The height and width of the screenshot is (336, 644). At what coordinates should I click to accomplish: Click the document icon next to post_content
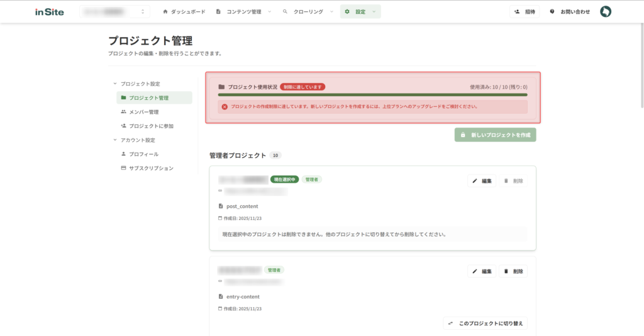tap(221, 206)
